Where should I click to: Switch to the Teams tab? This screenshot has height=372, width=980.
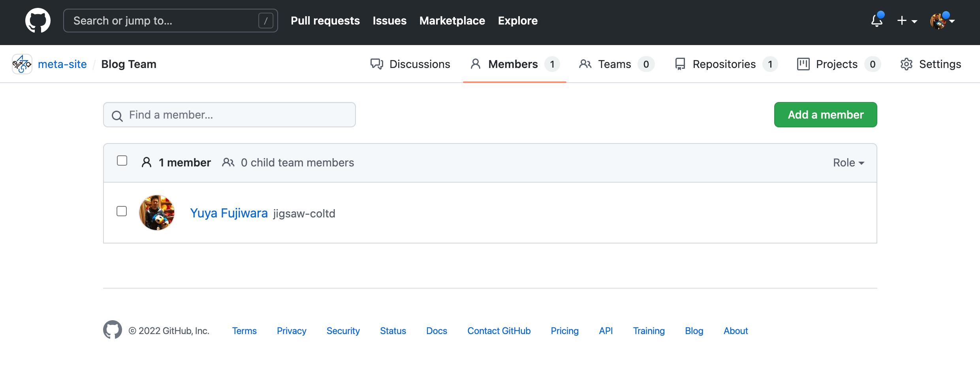(616, 64)
